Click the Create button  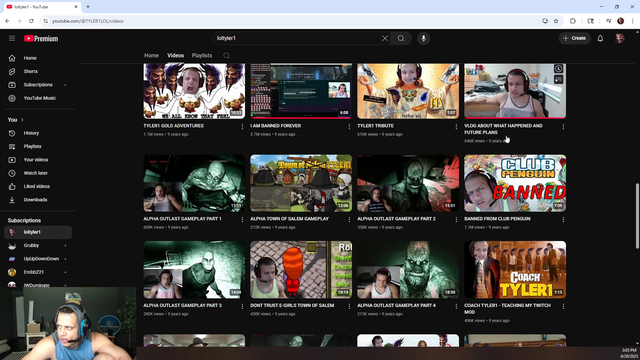pyautogui.click(x=574, y=38)
